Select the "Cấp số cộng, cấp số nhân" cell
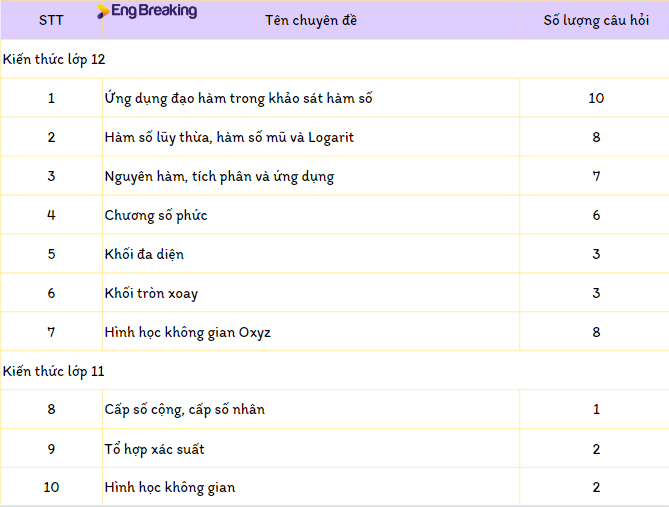 point(184,410)
